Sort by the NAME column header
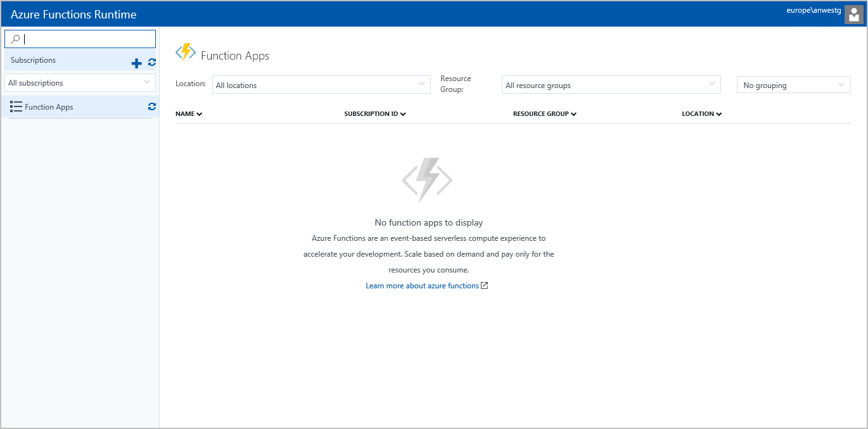Viewport: 868px width, 429px height. pyautogui.click(x=189, y=114)
